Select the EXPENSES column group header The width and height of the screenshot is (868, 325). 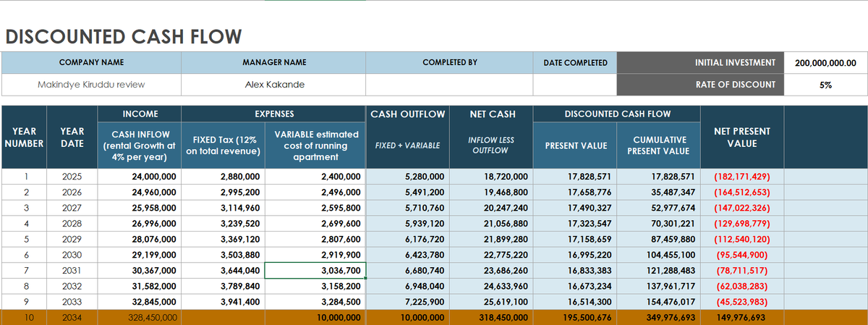coord(274,114)
